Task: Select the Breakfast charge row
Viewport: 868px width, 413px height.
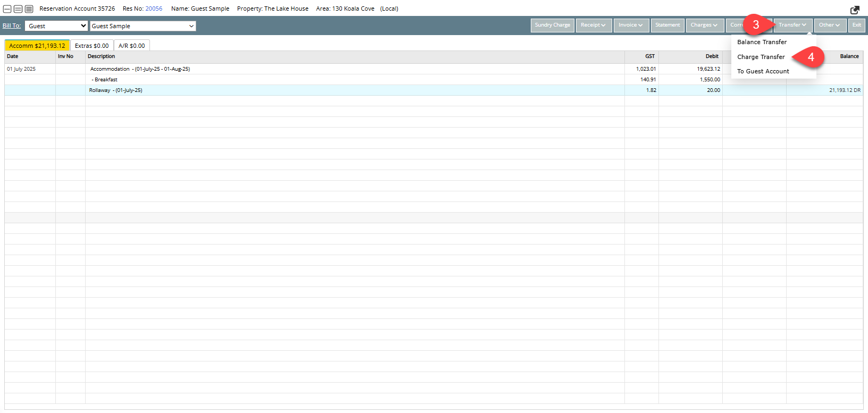Action: click(433, 80)
